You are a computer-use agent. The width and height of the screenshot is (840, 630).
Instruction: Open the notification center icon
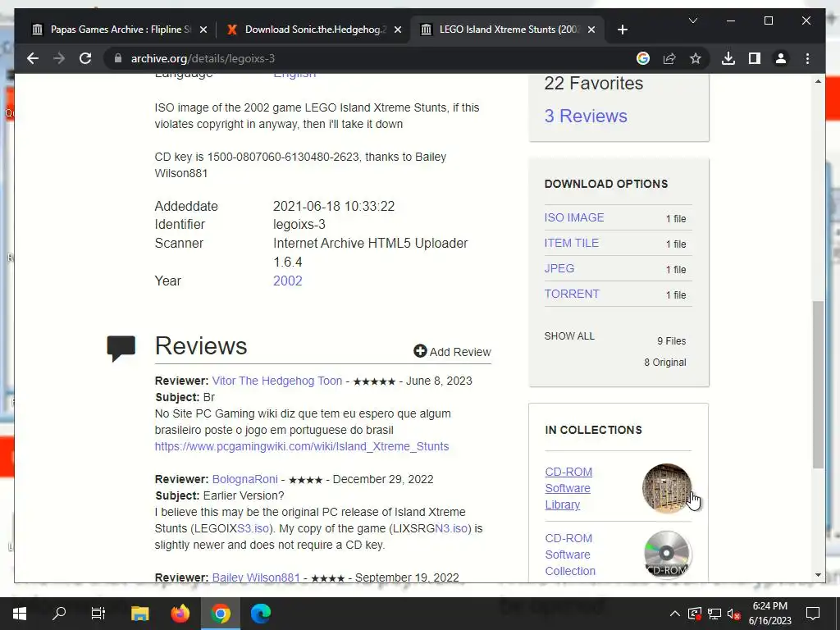click(x=813, y=614)
